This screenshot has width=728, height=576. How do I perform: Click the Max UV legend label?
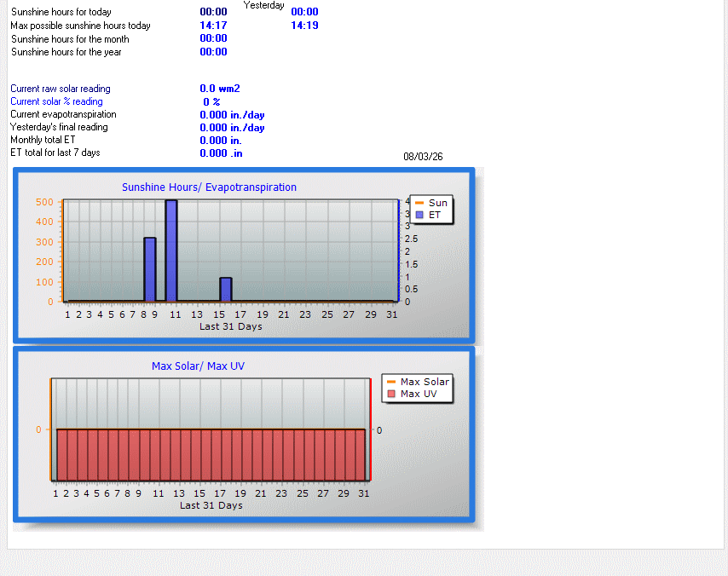pos(419,394)
